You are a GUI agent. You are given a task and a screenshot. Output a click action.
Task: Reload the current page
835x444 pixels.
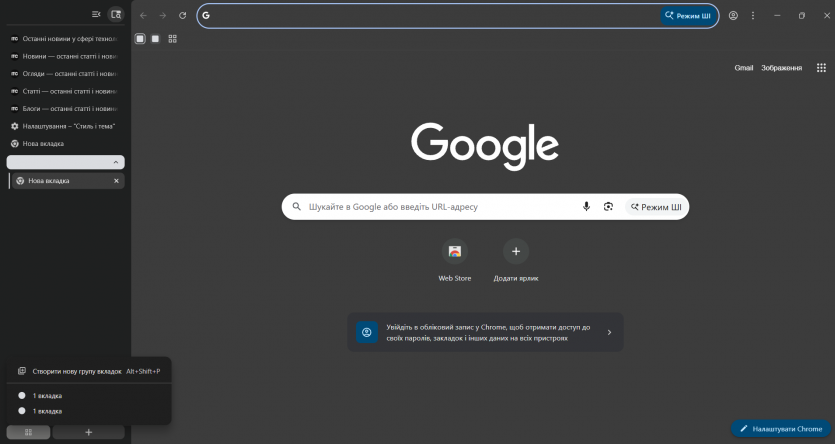click(183, 15)
